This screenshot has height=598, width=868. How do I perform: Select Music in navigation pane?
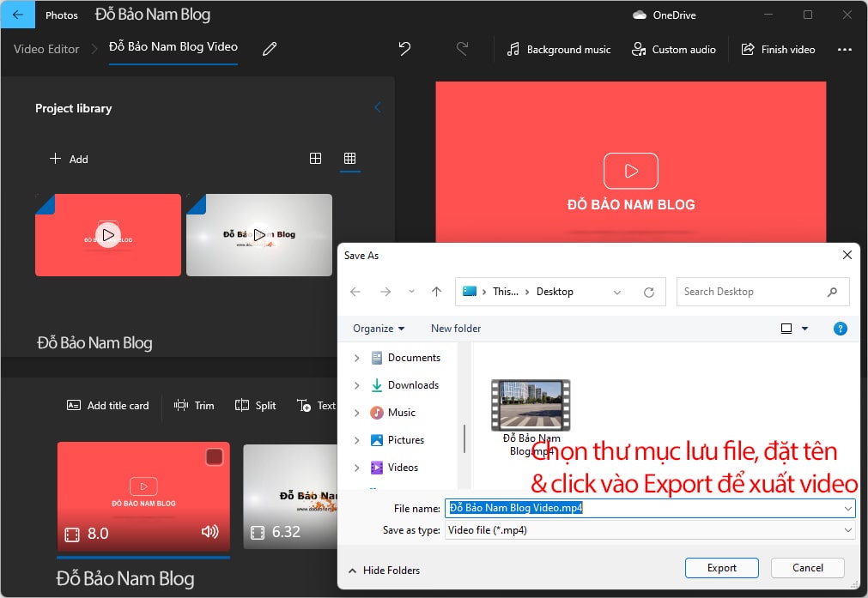pyautogui.click(x=393, y=413)
